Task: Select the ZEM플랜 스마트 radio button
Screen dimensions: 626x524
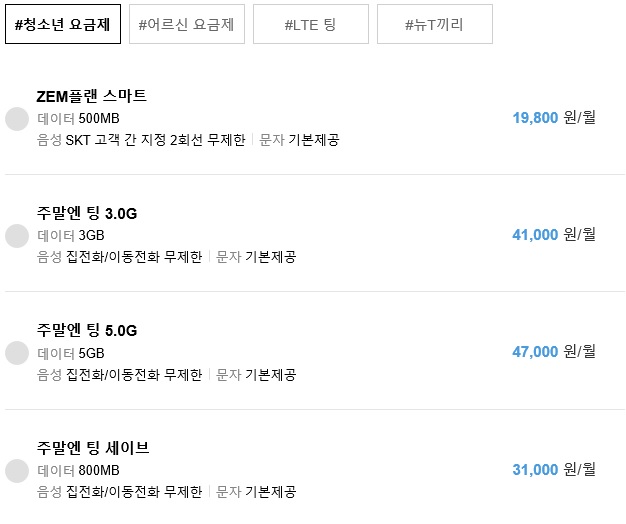Action: tap(17, 119)
